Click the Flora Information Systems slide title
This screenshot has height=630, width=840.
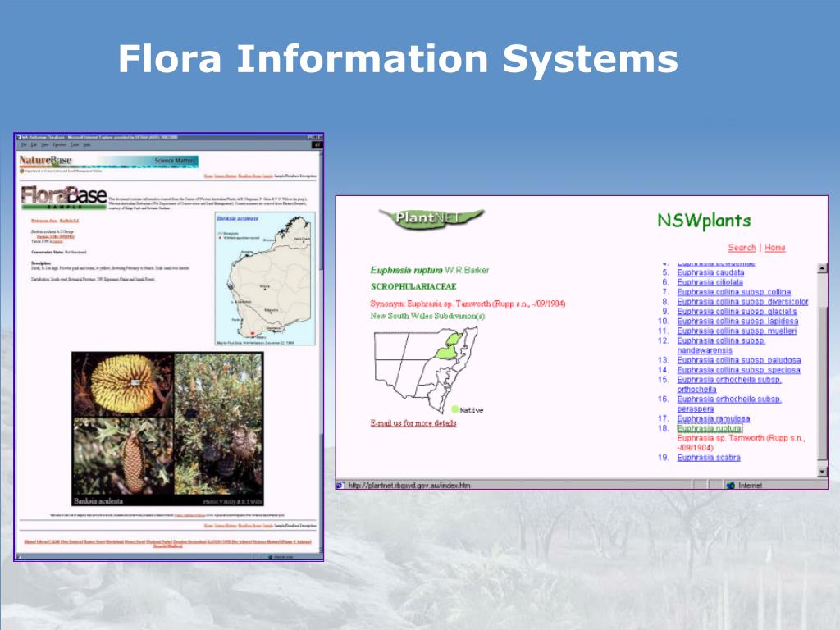coord(398,58)
